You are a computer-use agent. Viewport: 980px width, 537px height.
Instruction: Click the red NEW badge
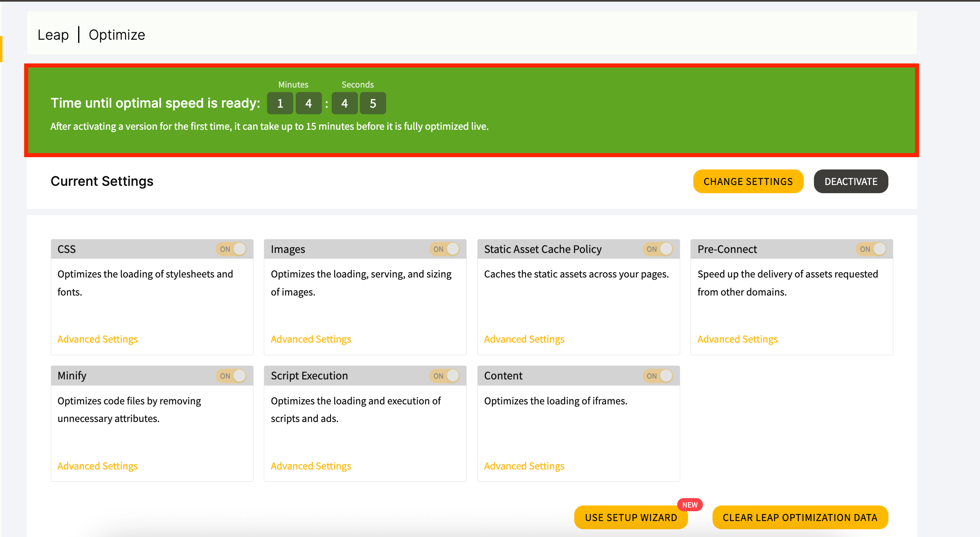click(690, 505)
